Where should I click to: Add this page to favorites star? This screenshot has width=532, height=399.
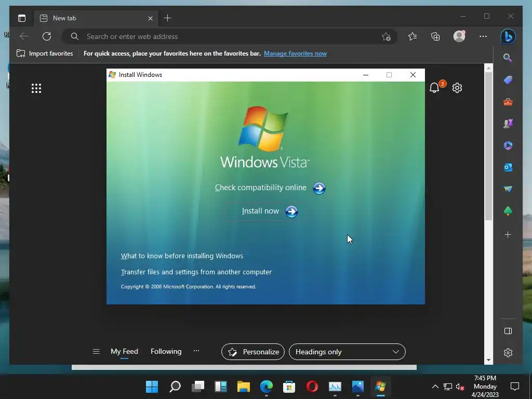coord(386,37)
